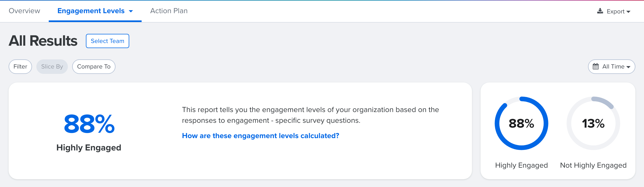The width and height of the screenshot is (644, 187).
Task: Expand the Export dropdown caret
Action: 628,12
